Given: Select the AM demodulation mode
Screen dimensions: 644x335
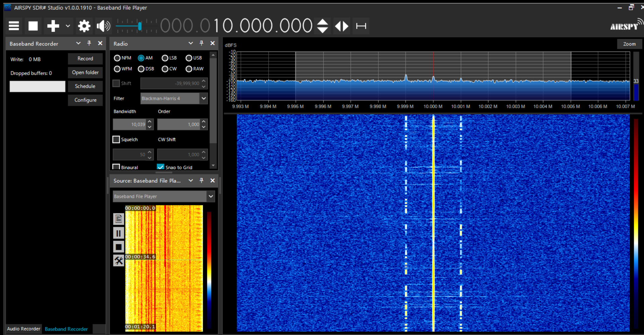Looking at the screenshot, I should click(x=141, y=58).
